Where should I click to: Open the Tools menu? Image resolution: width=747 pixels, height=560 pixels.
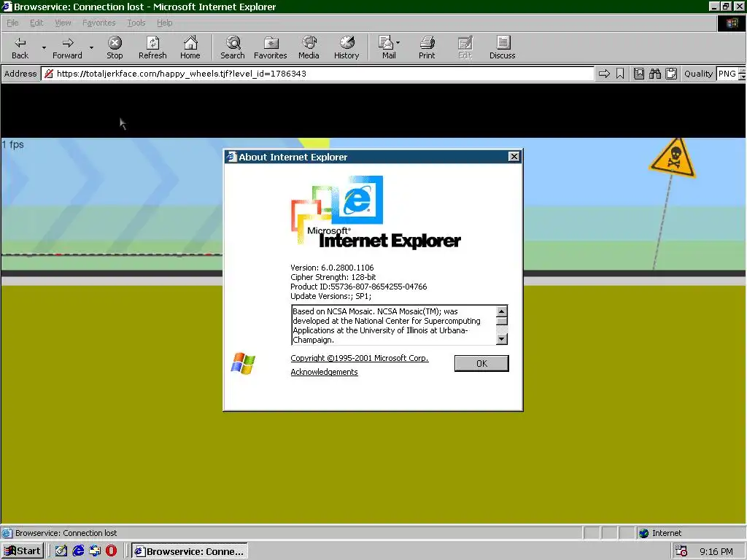136,23
